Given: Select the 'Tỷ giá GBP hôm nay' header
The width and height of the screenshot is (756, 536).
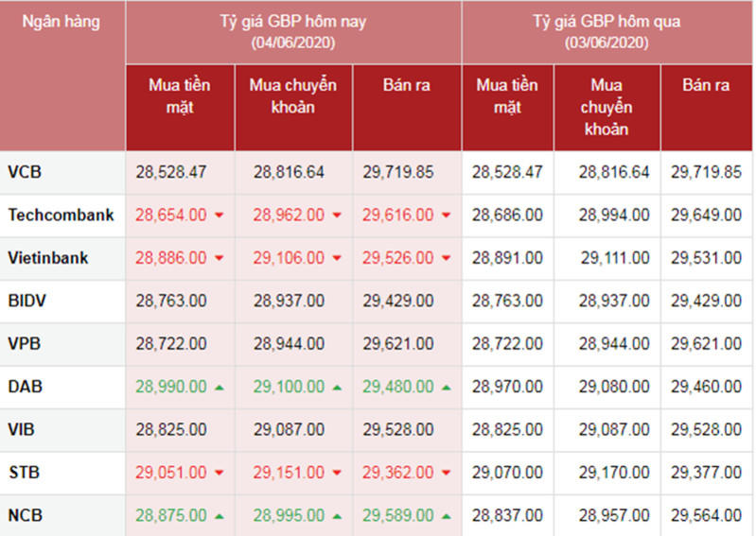Looking at the screenshot, I should (293, 31).
